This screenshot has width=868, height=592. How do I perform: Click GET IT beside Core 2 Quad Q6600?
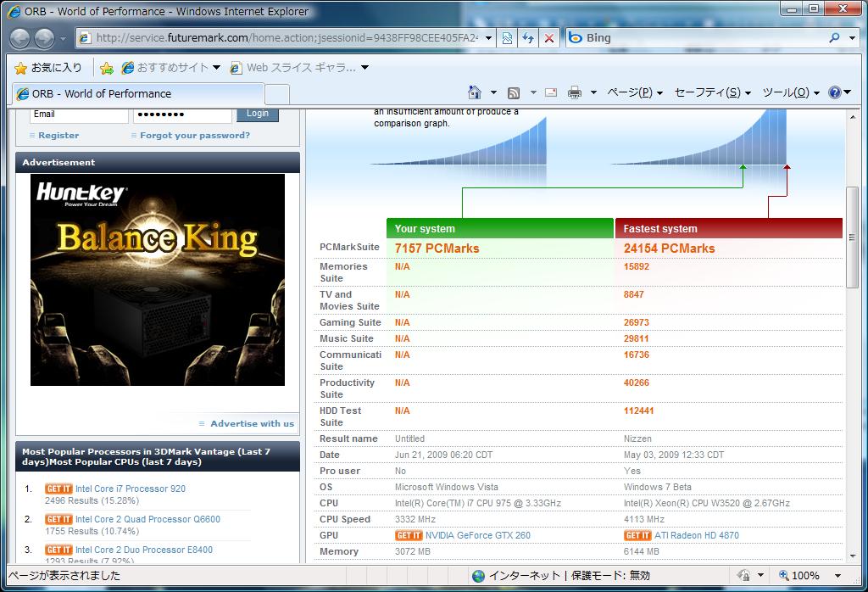click(x=58, y=519)
